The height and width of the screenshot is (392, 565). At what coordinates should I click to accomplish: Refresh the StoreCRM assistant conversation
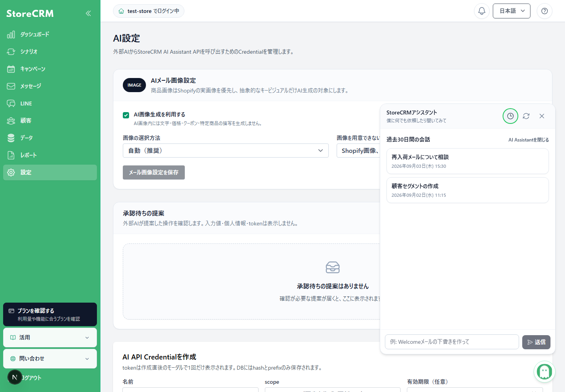pyautogui.click(x=526, y=116)
